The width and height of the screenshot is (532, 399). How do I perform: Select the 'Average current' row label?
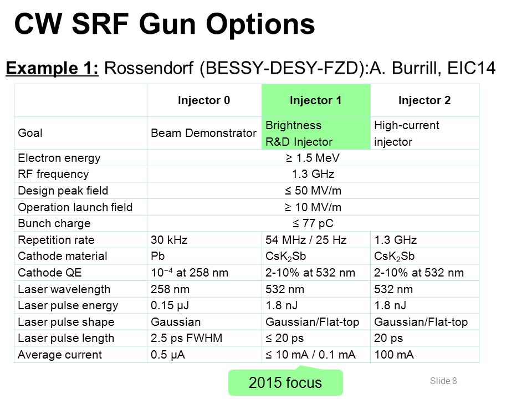tap(60, 355)
